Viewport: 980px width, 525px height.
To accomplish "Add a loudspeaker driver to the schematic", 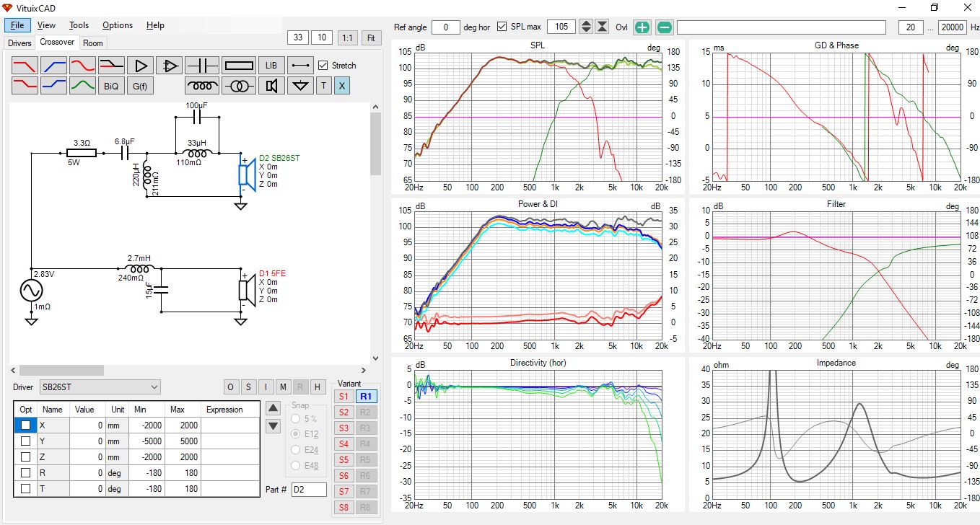I will tap(271, 86).
